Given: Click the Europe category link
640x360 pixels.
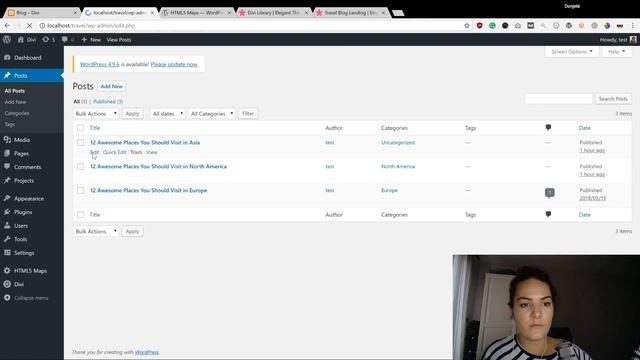Looking at the screenshot, I should tap(389, 190).
